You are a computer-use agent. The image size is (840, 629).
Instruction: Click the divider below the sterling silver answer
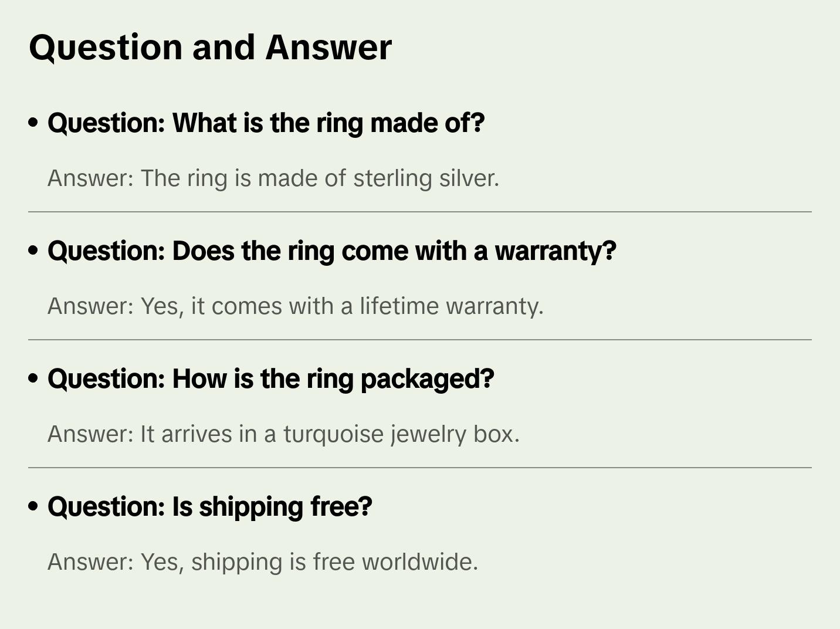[x=420, y=212]
